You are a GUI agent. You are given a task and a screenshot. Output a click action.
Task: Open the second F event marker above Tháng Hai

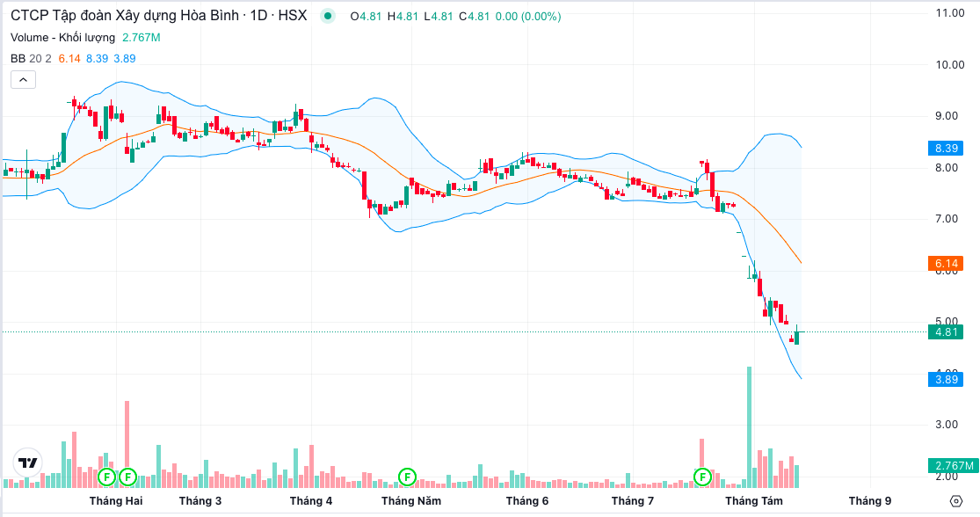click(127, 477)
